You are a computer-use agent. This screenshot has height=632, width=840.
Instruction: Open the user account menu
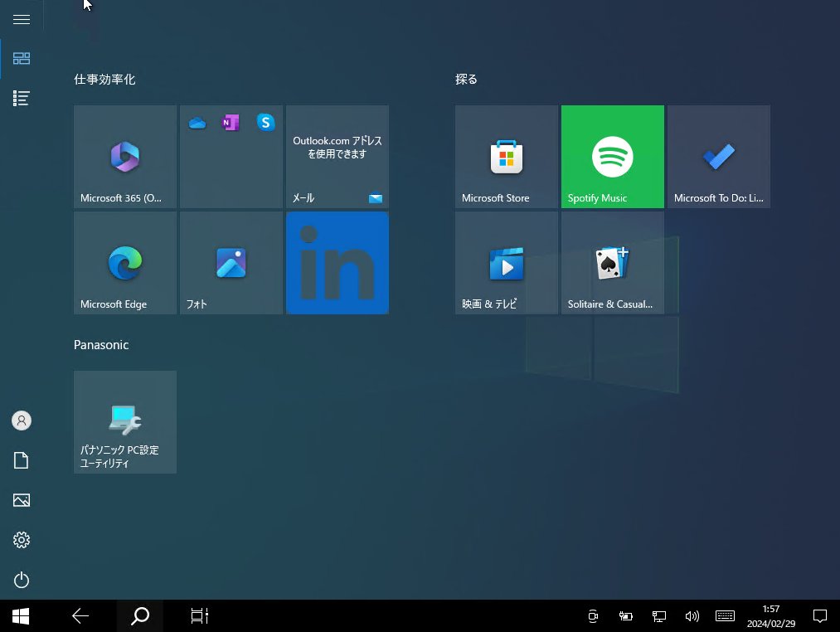point(22,421)
